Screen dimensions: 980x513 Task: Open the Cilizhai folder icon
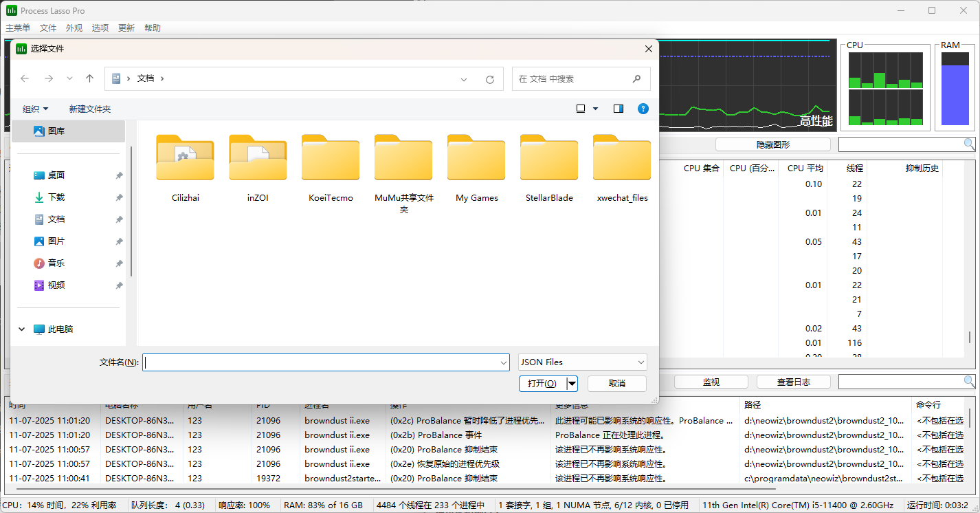185,158
